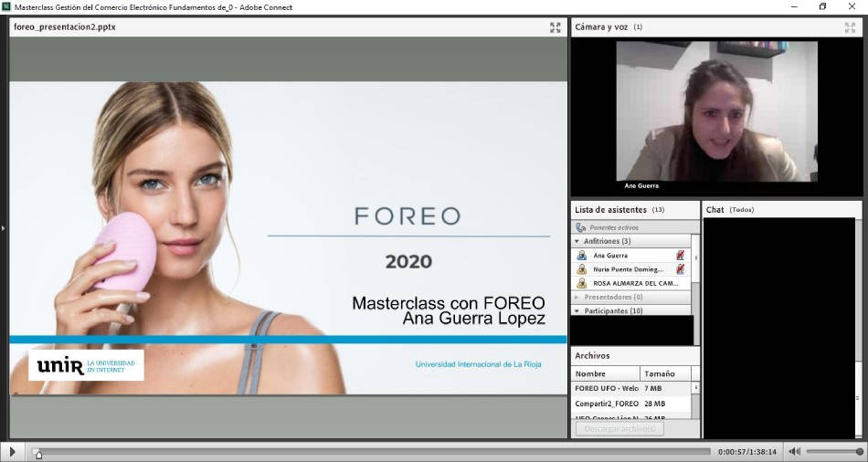Adjust the volume slider knob
Viewport: 868px width, 462px height.
(860, 451)
